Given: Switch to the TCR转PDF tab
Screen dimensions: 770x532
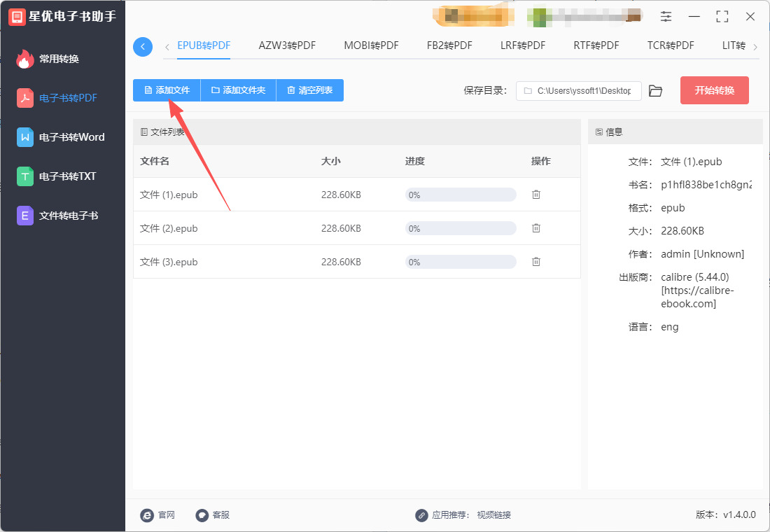Looking at the screenshot, I should [671, 45].
